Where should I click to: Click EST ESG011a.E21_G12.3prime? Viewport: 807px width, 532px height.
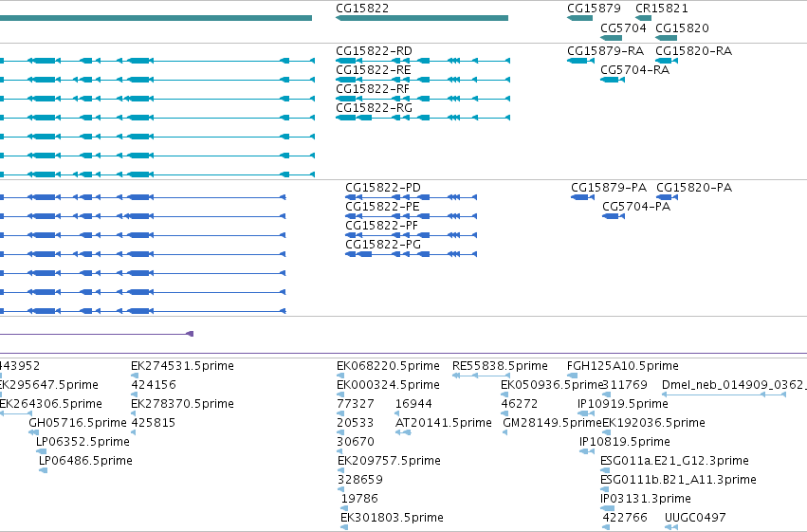(674, 461)
